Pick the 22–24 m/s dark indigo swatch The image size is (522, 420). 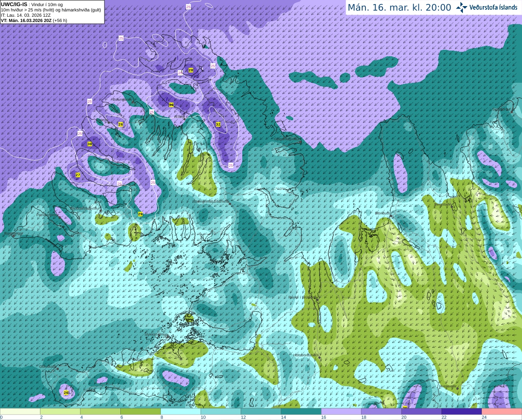point(462,411)
